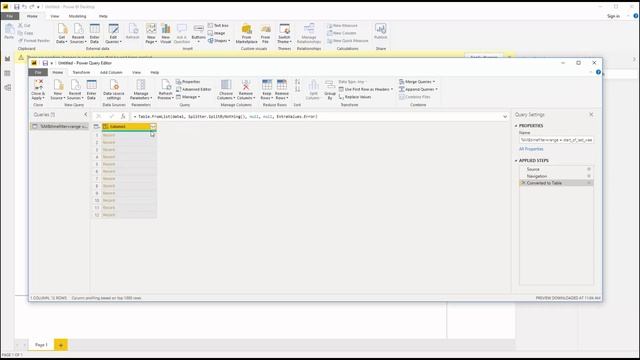The height and width of the screenshot is (360, 640).
Task: Open Manage Parameters
Action: pos(141,89)
